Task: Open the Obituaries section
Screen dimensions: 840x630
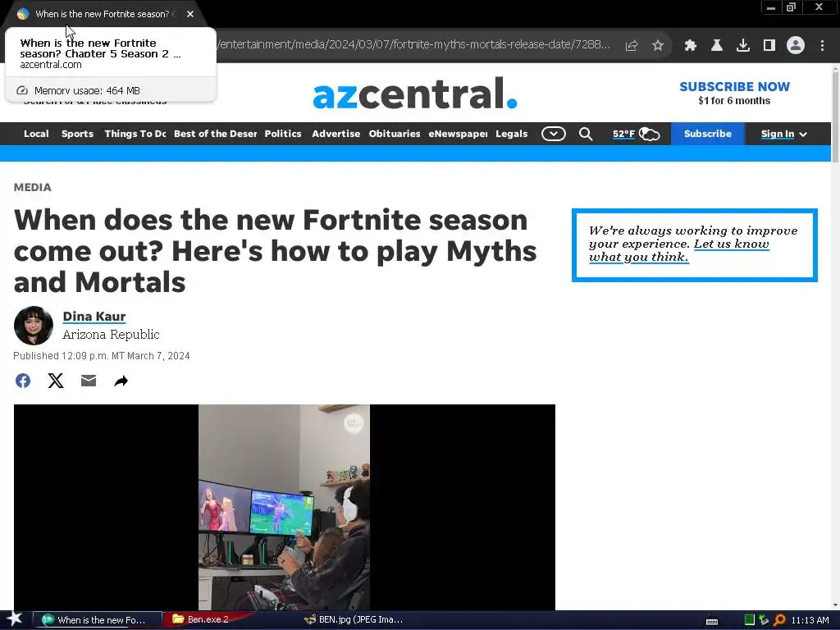Action: coord(395,134)
